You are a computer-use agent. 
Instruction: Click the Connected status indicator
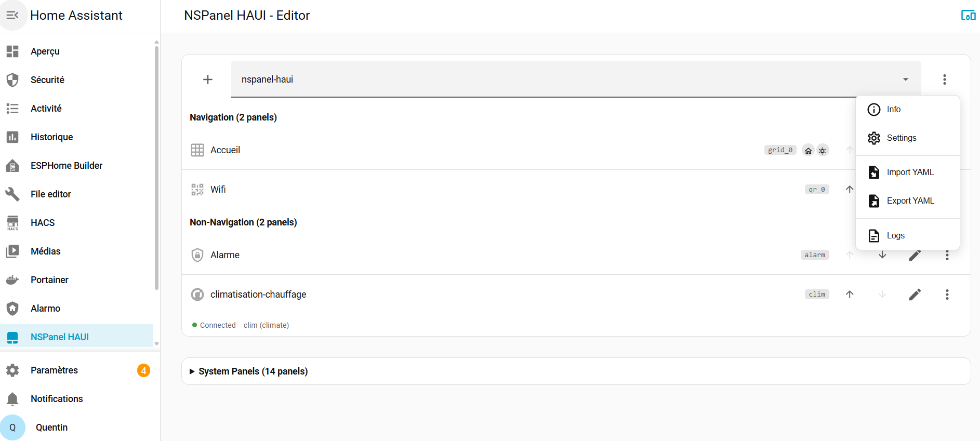pyautogui.click(x=214, y=325)
